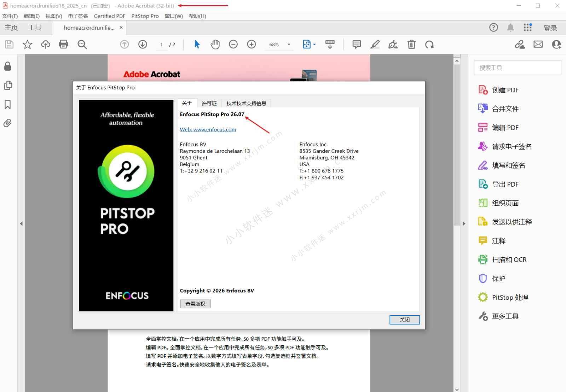The image size is (566, 392).
Task: Zoom out with the minus icon
Action: click(x=233, y=44)
